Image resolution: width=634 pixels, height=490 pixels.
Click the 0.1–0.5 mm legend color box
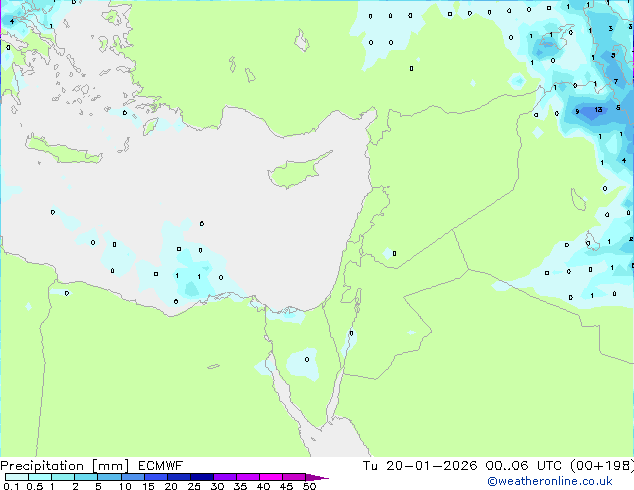click(x=17, y=477)
